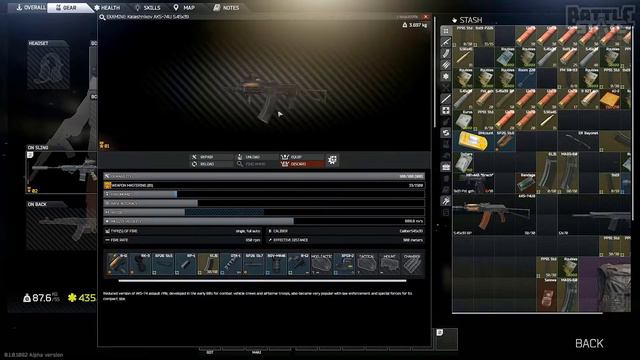Click the TYPE(S) OF FIRE stat row
640x360 pixels.
pyautogui.click(x=182, y=231)
